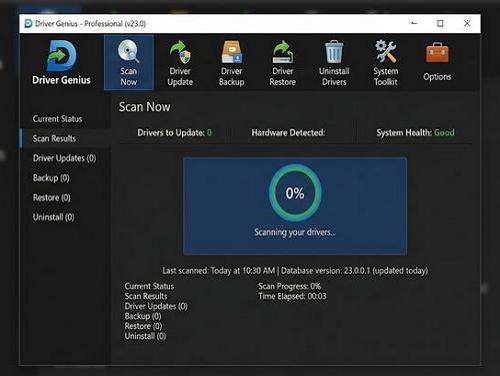Click the 'Scan Progress: 0%' text
The width and height of the screenshot is (500, 376).
(x=290, y=286)
